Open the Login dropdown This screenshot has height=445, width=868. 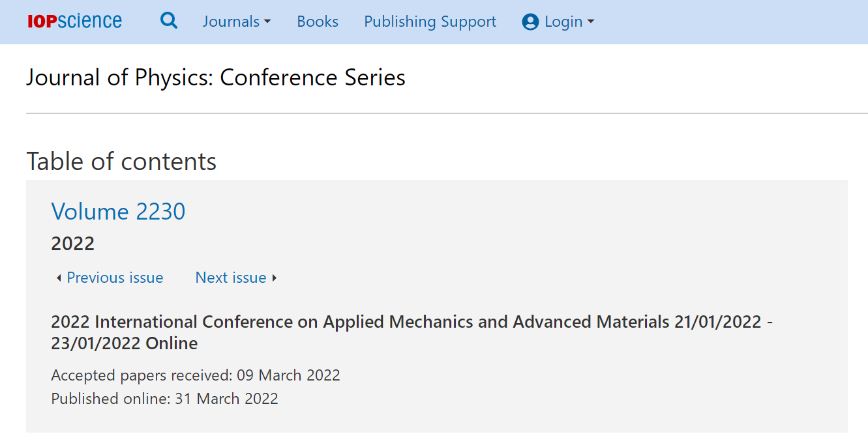click(x=558, y=22)
